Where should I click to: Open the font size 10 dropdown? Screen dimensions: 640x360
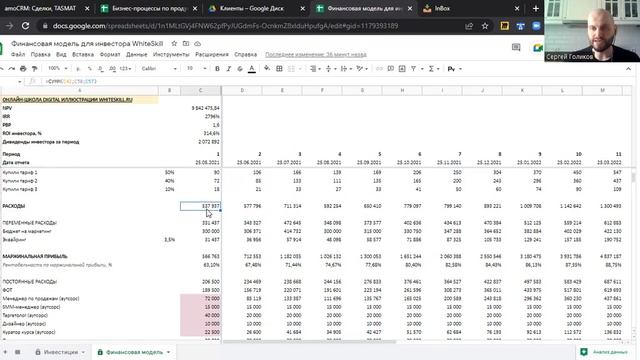197,69
